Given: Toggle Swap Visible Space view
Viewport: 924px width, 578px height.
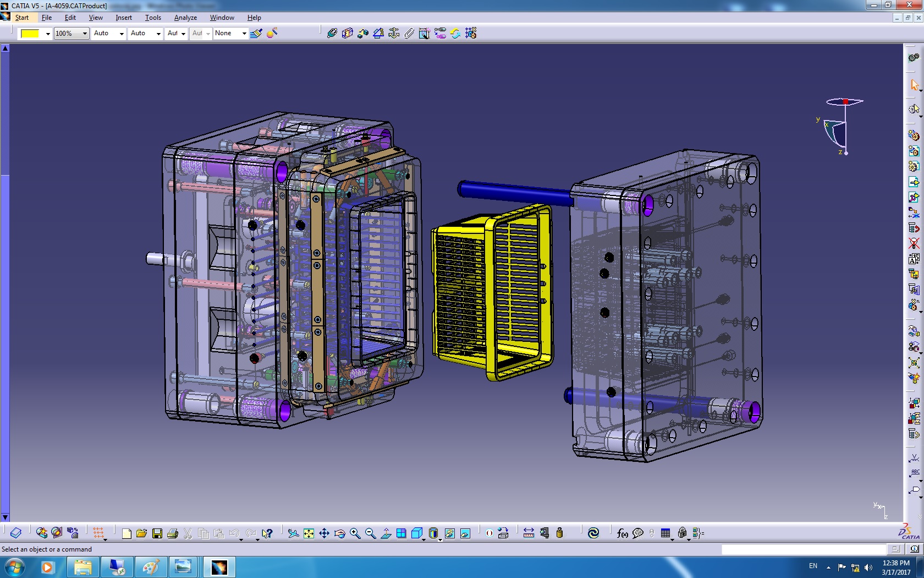Looking at the screenshot, I should point(465,533).
